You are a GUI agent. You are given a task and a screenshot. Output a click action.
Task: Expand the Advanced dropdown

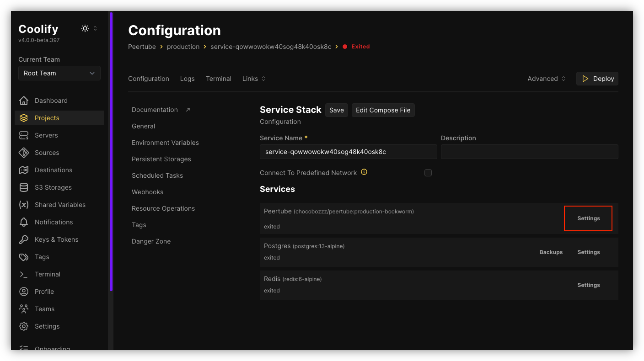[547, 79]
